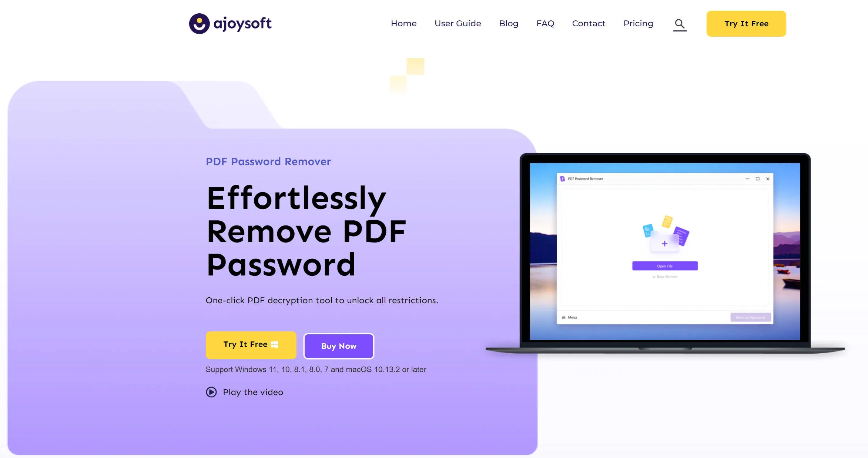
Task: Select the Pricing tab in navigation
Action: click(639, 24)
